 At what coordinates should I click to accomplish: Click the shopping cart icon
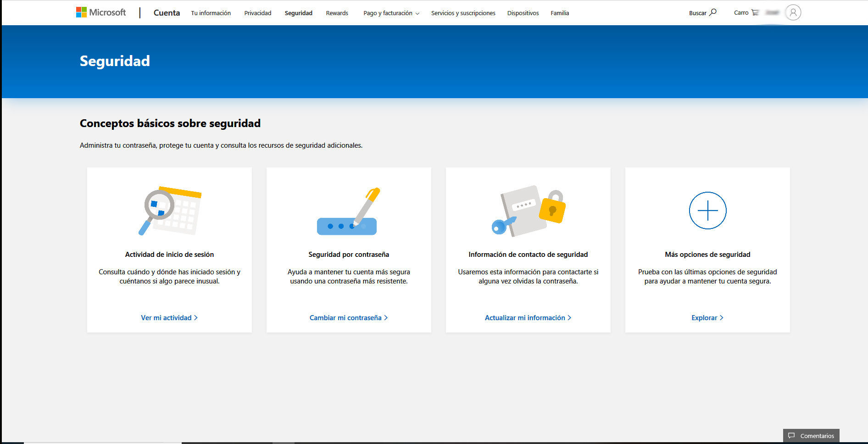[x=755, y=12]
